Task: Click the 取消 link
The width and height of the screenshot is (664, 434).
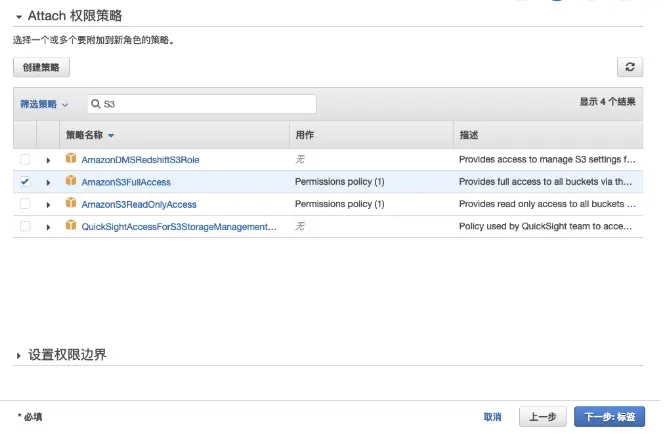Action: click(x=492, y=417)
